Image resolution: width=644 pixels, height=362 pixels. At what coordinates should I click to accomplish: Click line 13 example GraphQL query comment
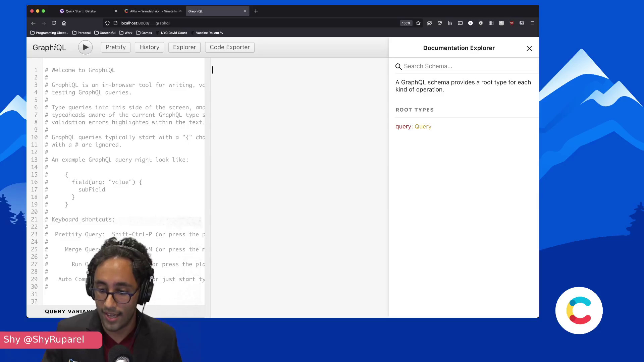pos(117,160)
